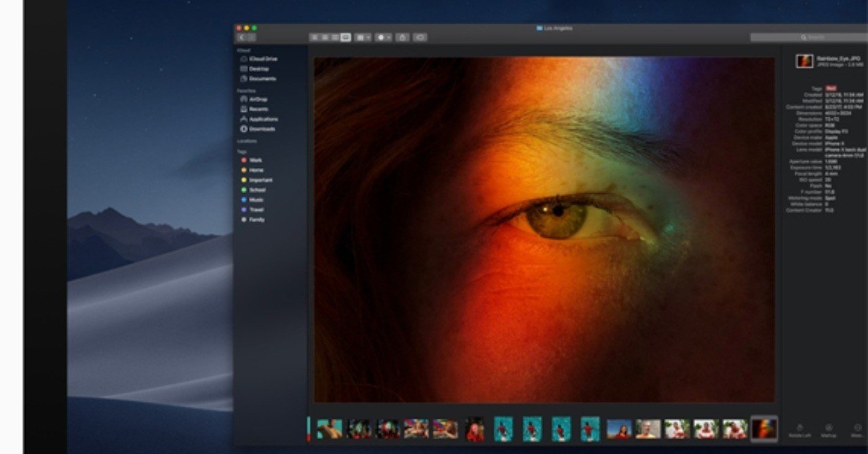Click into the Search field
868x454 pixels.
[808, 37]
